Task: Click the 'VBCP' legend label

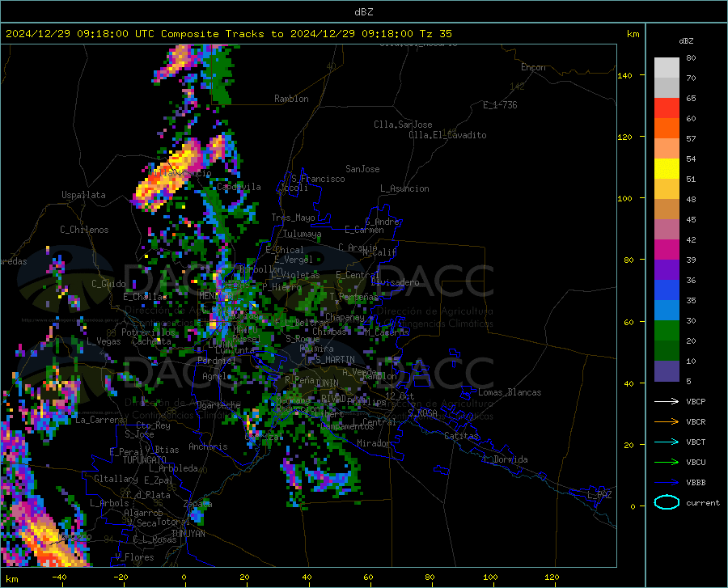Action: click(x=696, y=402)
